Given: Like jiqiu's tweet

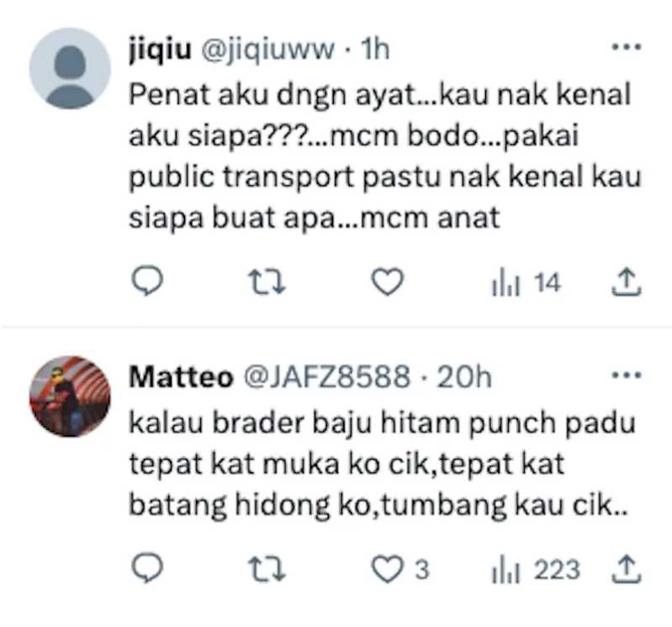Looking at the screenshot, I should pyautogui.click(x=387, y=282).
